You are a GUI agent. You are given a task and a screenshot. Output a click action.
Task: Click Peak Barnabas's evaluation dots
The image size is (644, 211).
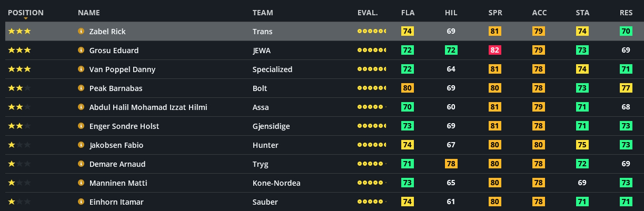point(371,88)
